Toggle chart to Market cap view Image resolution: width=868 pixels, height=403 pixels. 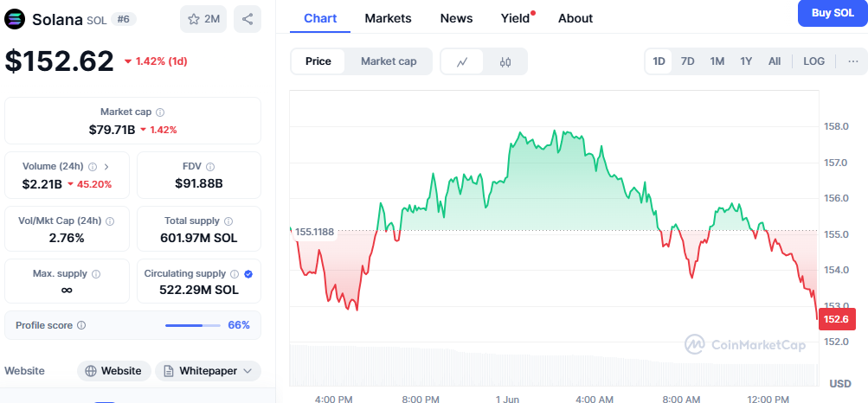pyautogui.click(x=389, y=61)
